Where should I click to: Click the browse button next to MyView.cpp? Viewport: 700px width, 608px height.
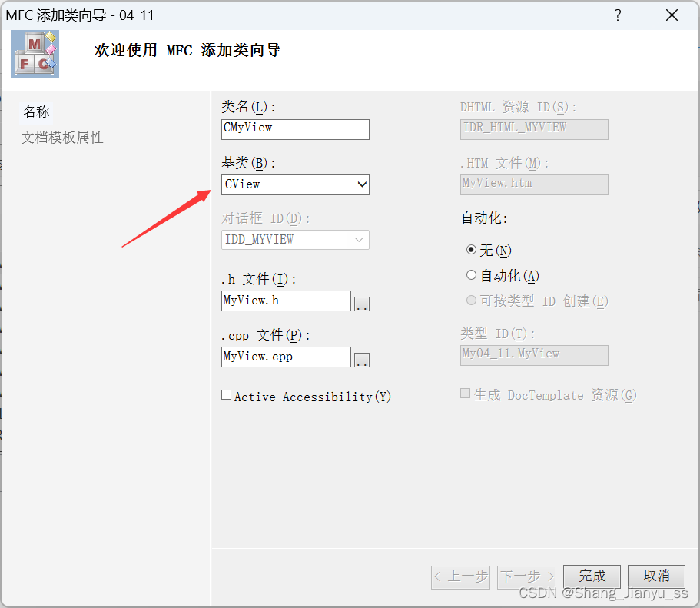[361, 359]
